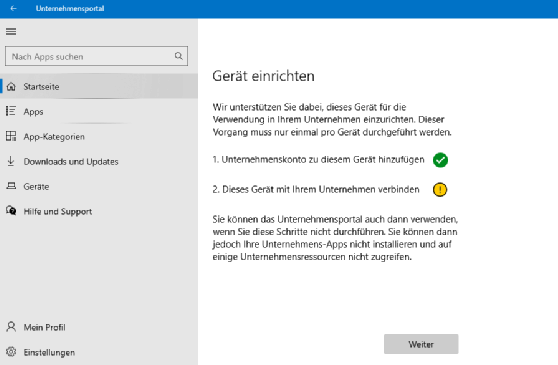Continue with the Weiter button
Viewport: 558px width, 365px height.
click(x=421, y=344)
